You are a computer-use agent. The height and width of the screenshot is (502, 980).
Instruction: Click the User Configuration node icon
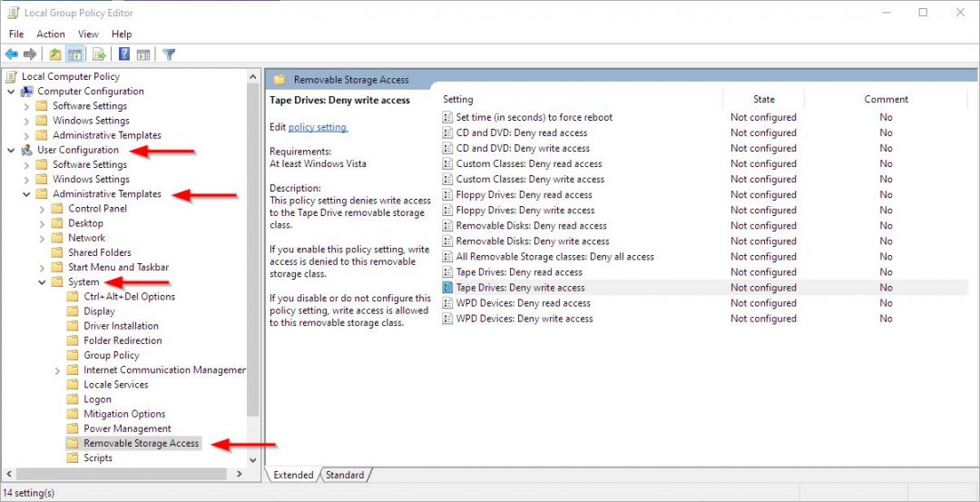click(27, 150)
